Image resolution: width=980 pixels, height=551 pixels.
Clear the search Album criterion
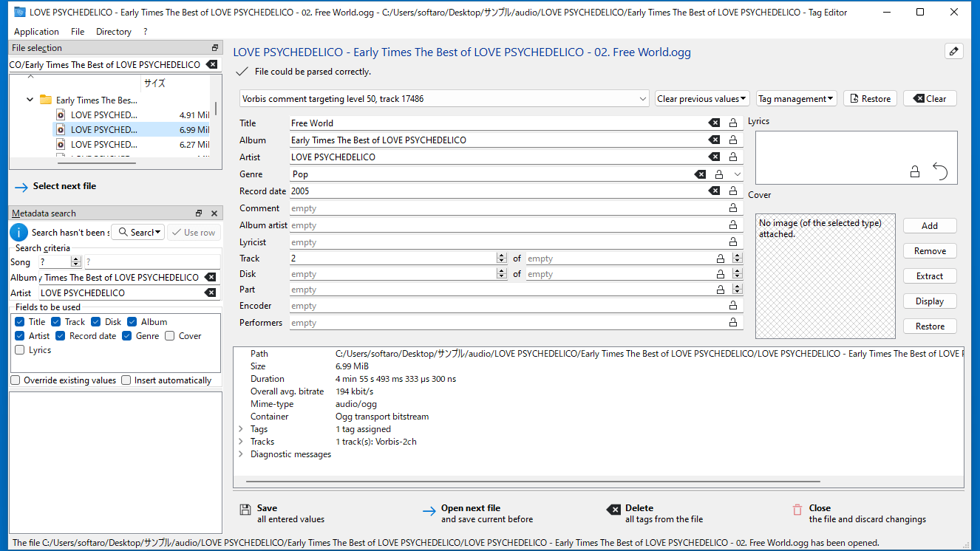pyautogui.click(x=211, y=277)
